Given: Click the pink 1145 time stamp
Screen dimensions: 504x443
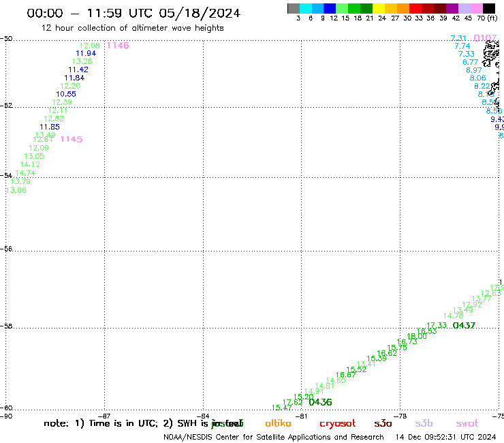Looking at the screenshot, I should [x=72, y=139].
